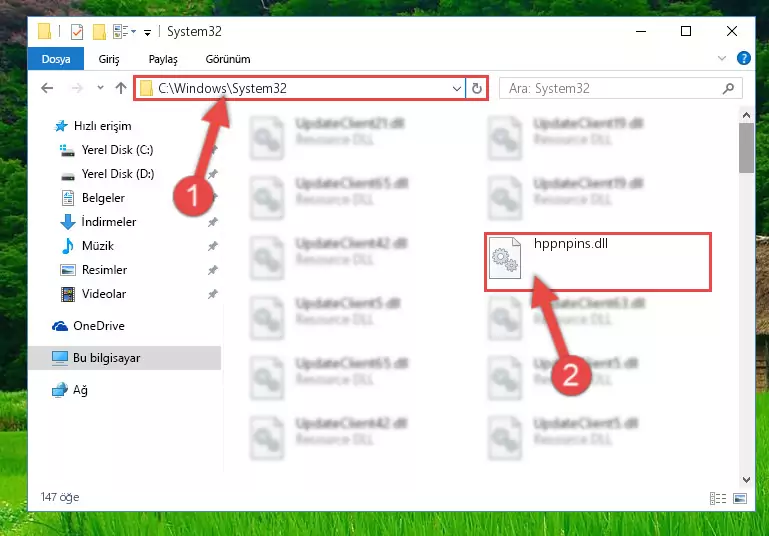Open İndirmeler folder in sidebar

tap(98, 222)
